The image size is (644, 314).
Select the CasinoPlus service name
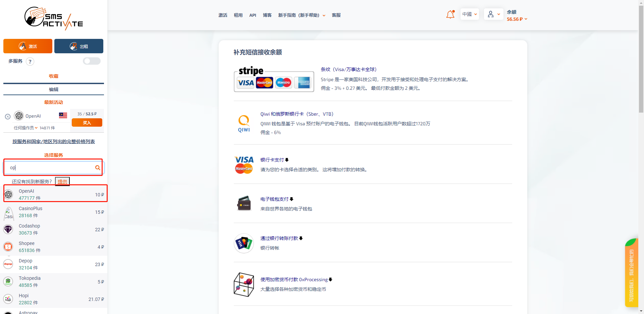click(31, 208)
